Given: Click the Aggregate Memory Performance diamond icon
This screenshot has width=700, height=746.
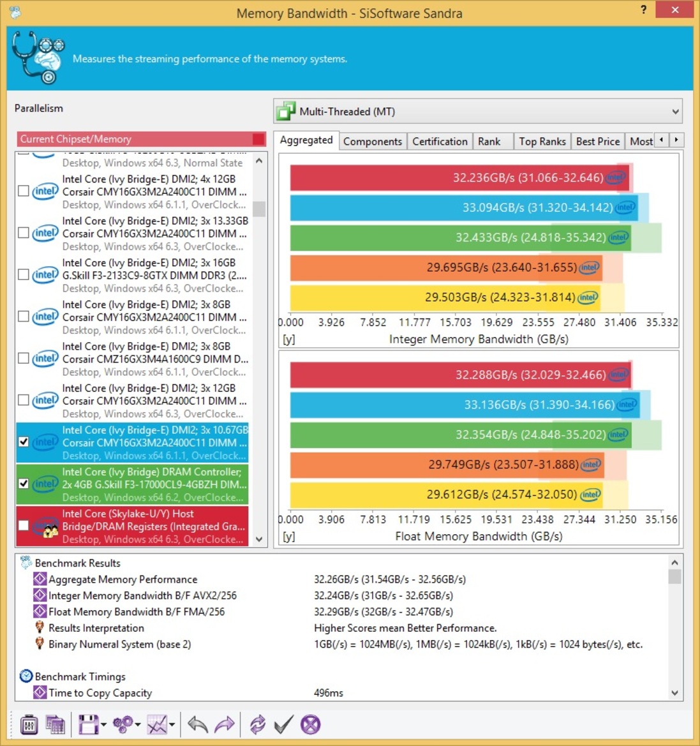Looking at the screenshot, I should point(40,579).
